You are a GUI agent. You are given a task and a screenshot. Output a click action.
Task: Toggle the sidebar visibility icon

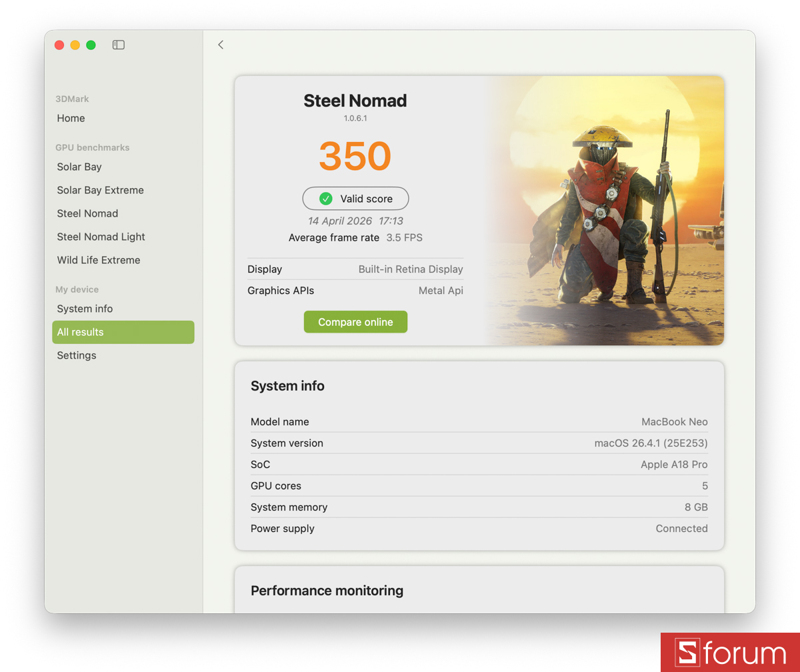(118, 45)
